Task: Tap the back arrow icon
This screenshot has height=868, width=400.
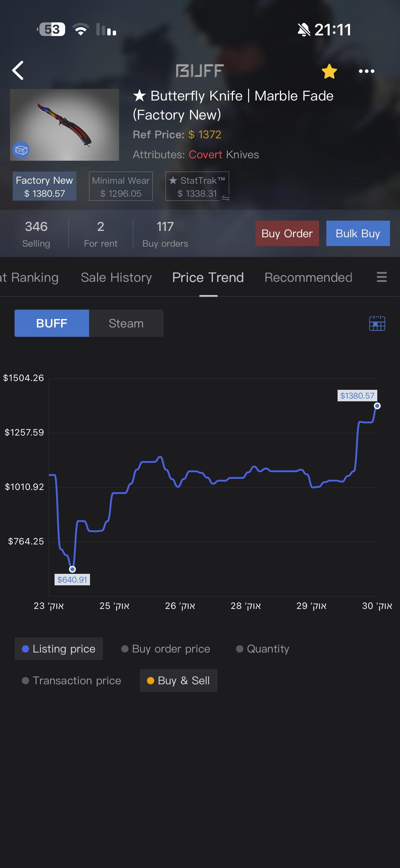Action: 18,71
